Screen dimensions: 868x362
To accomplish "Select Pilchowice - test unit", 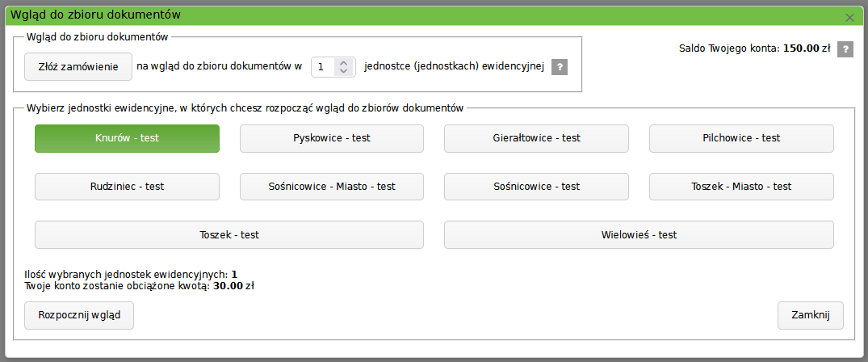I will (741, 138).
